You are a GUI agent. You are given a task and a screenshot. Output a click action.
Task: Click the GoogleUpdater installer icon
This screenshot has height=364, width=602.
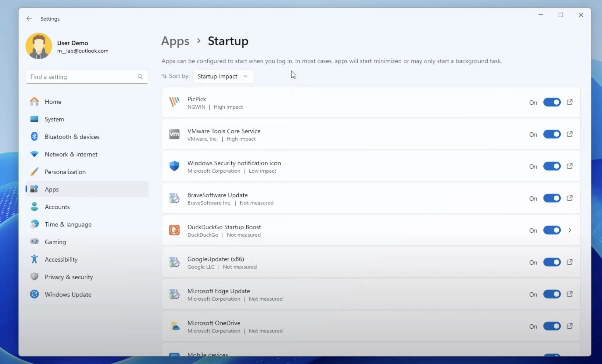[x=174, y=262]
